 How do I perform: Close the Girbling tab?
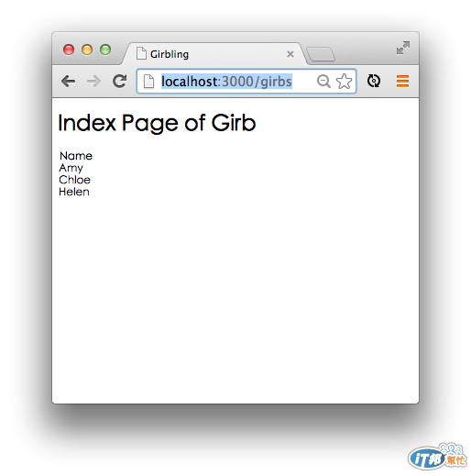(x=290, y=54)
